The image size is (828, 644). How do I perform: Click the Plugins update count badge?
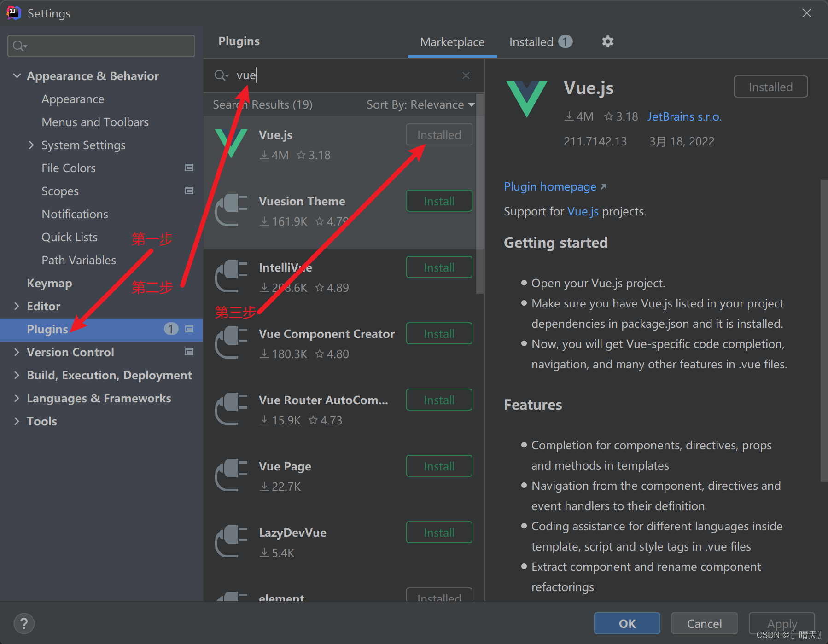[x=171, y=329]
